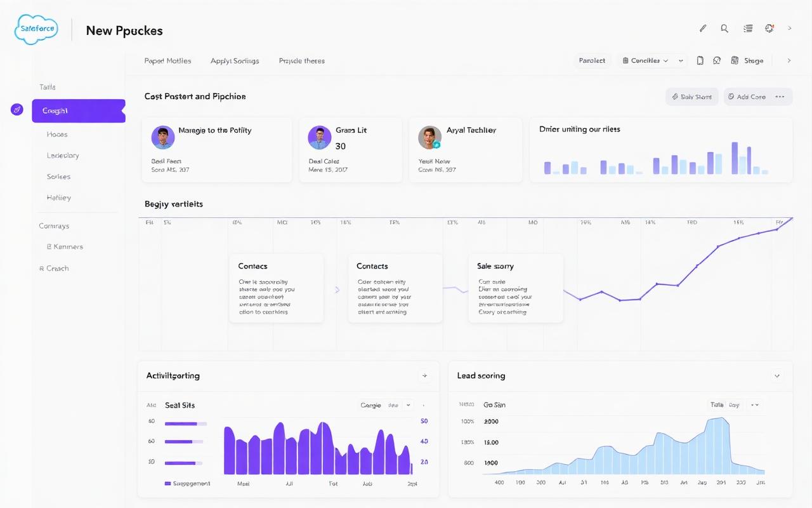This screenshot has height=508, width=812.
Task: Click the Aryal Techlier avatar picture
Action: coord(430,137)
